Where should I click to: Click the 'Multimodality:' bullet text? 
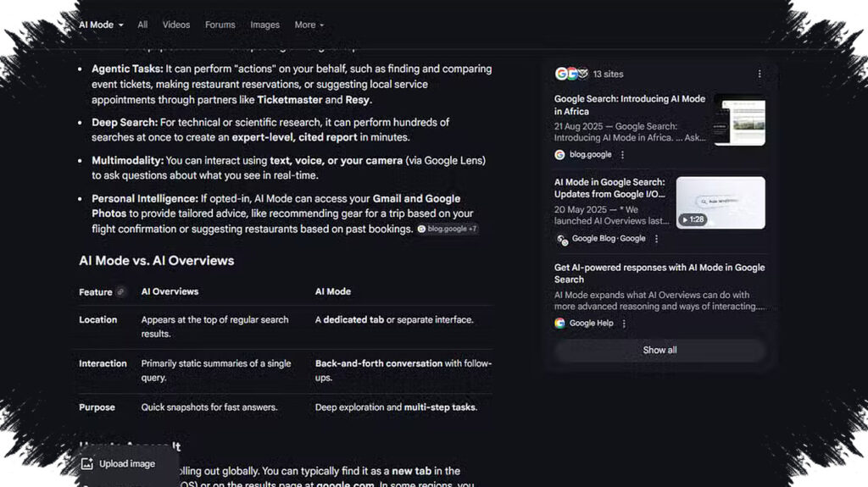tap(127, 160)
